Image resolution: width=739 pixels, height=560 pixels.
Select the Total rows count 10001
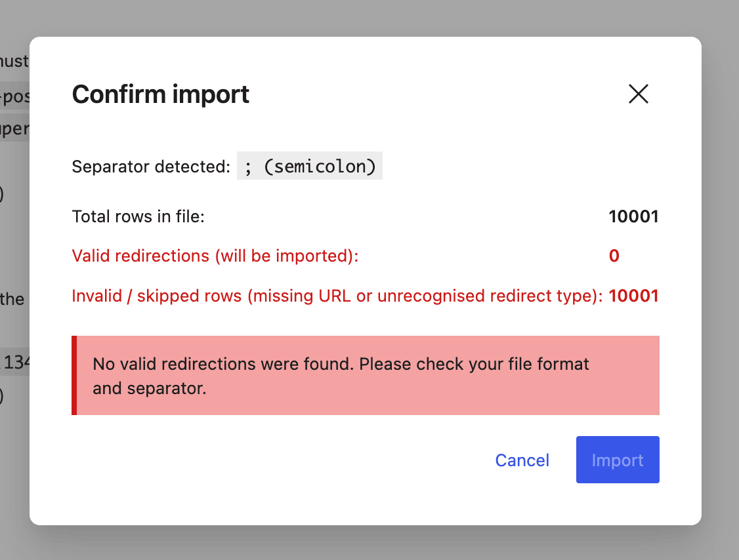click(633, 216)
